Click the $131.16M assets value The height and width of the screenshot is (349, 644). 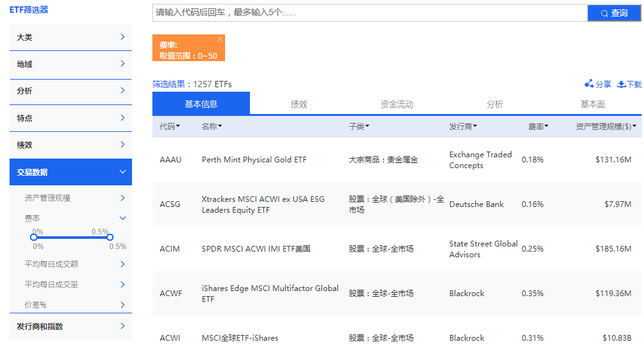click(x=613, y=160)
